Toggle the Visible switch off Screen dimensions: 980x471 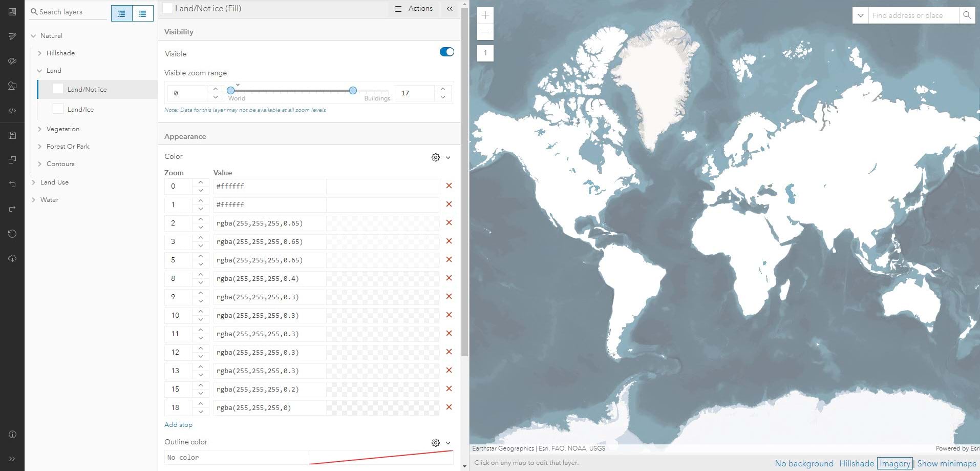point(447,52)
